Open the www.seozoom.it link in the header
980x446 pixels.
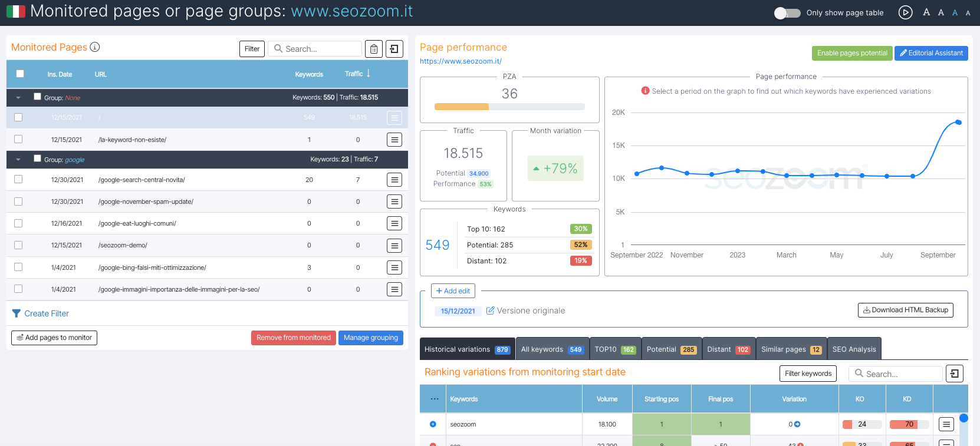coord(352,11)
